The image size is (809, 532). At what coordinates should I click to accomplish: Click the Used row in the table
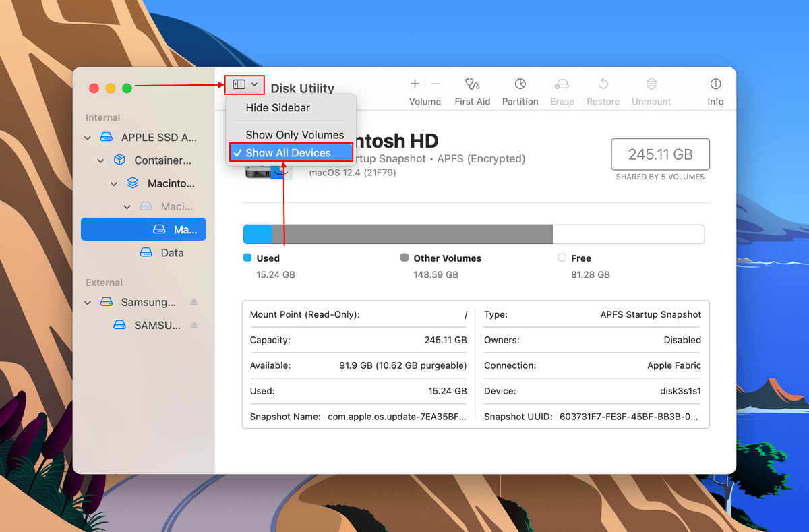[359, 391]
